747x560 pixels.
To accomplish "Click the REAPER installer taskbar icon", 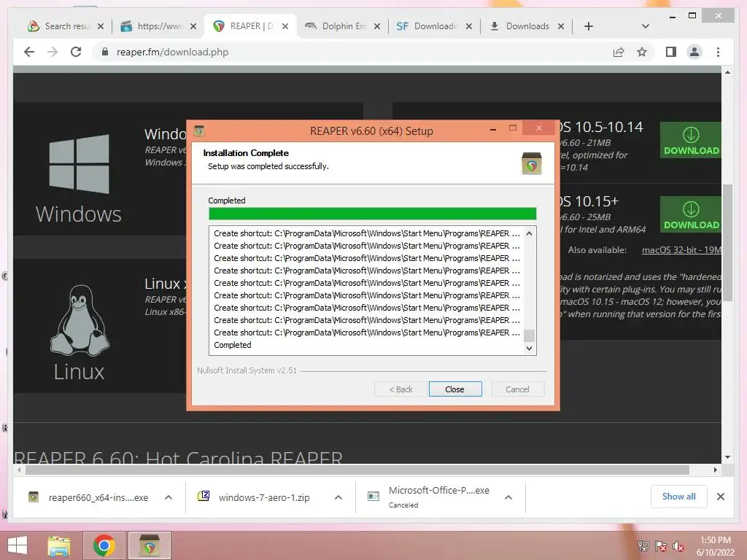I will click(149, 545).
